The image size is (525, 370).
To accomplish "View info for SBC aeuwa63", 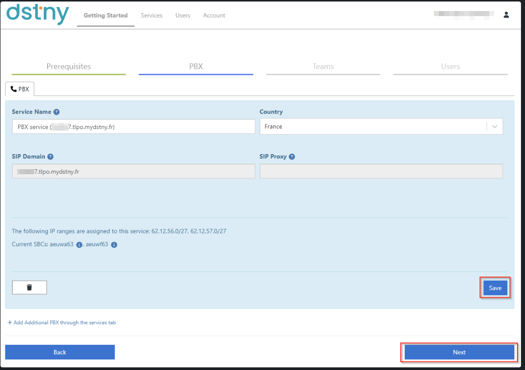I will [x=79, y=245].
